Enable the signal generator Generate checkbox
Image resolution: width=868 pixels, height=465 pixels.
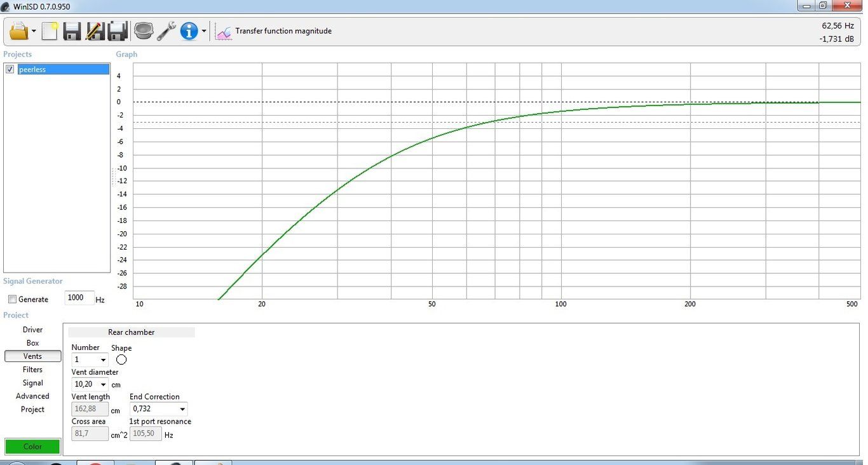pos(12,299)
